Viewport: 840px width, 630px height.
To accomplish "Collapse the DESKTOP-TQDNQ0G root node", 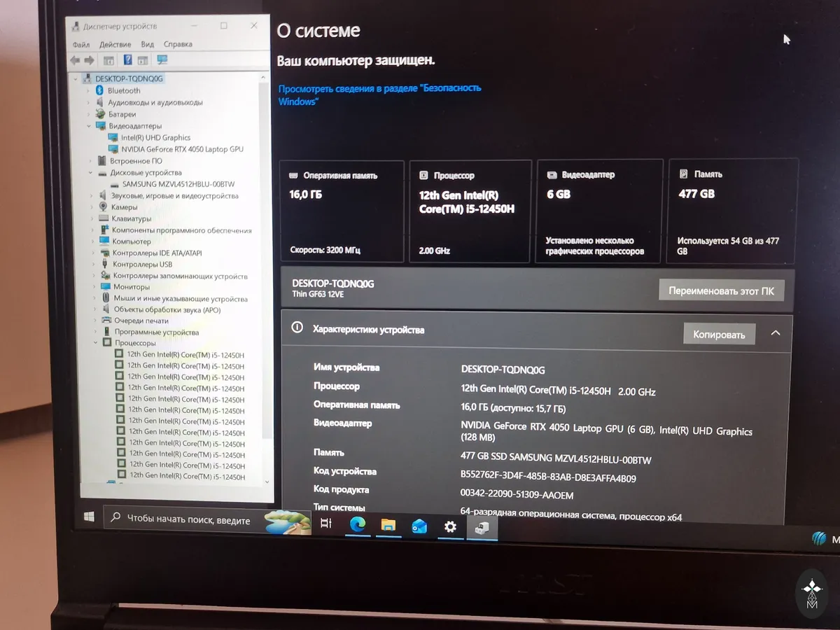I will click(x=76, y=78).
